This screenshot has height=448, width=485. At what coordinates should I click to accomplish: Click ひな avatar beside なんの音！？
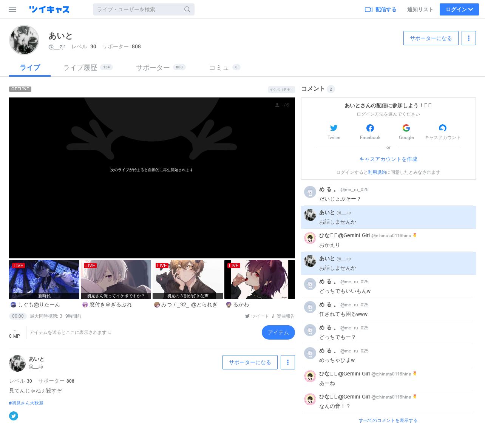coord(310,399)
